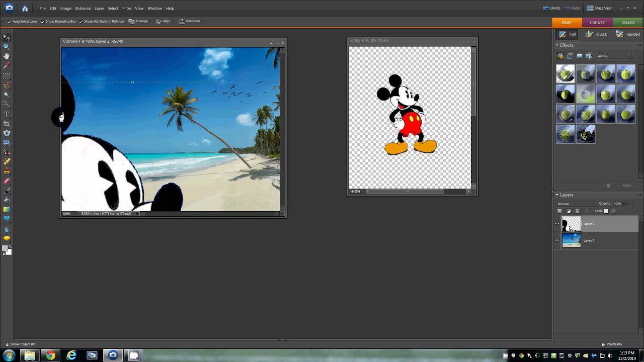Create adjustment layer from Layers panel
644x362 pixels.
pyautogui.click(x=569, y=211)
